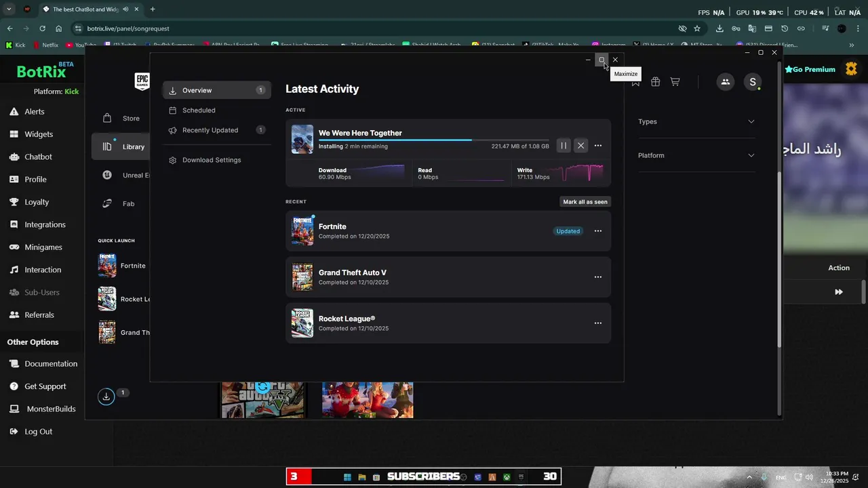Click Get Support in BotRix
The image size is (868, 488).
(x=45, y=386)
